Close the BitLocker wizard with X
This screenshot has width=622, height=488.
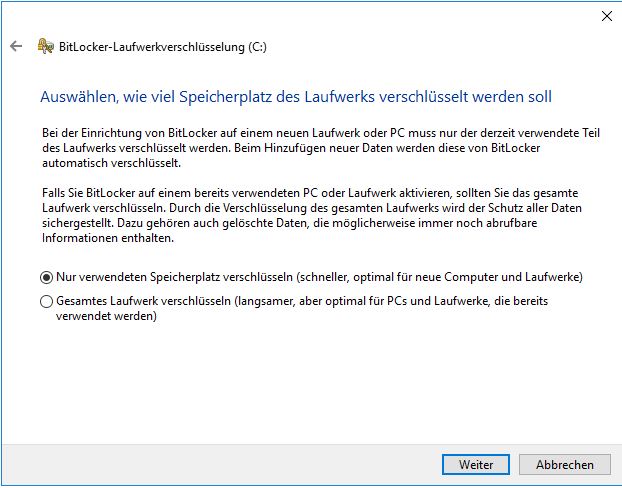click(x=607, y=16)
